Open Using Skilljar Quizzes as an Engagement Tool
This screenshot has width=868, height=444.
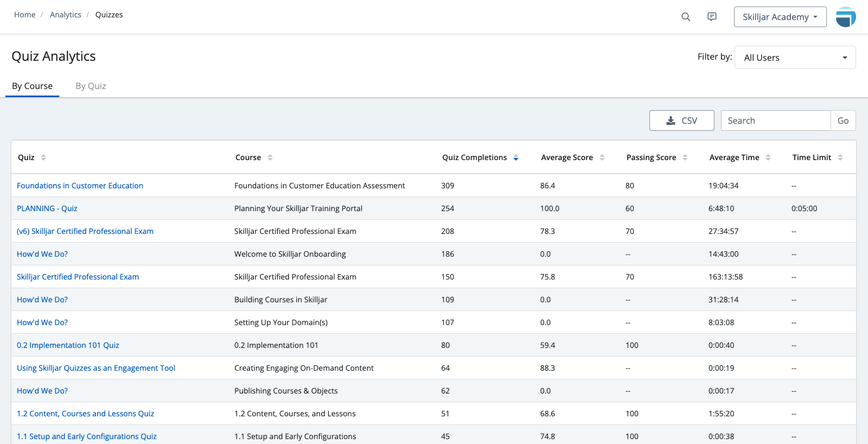coord(96,368)
